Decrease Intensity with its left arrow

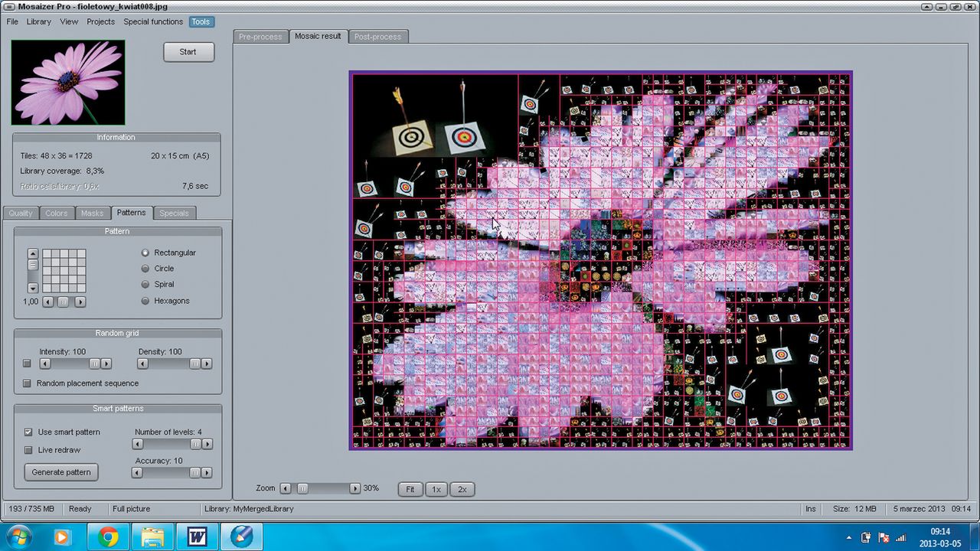click(45, 364)
